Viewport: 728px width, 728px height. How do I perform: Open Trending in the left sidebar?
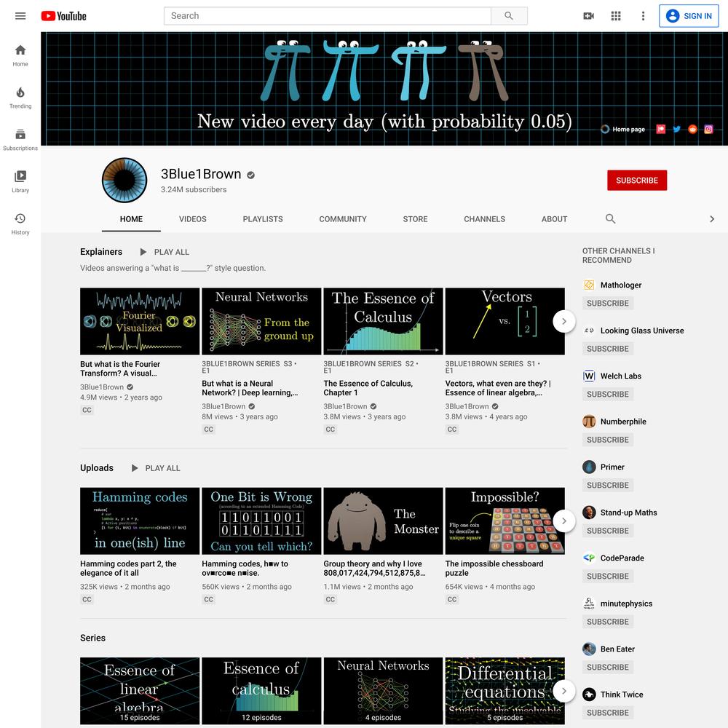(20, 98)
